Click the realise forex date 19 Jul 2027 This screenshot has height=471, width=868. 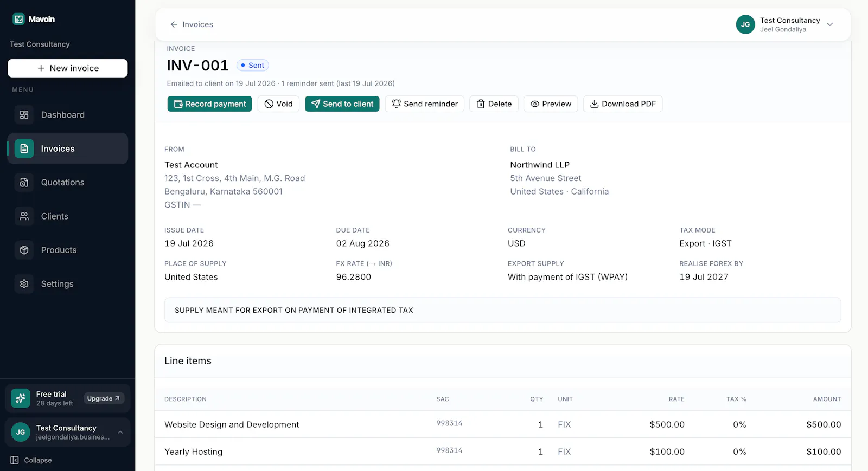pyautogui.click(x=704, y=277)
